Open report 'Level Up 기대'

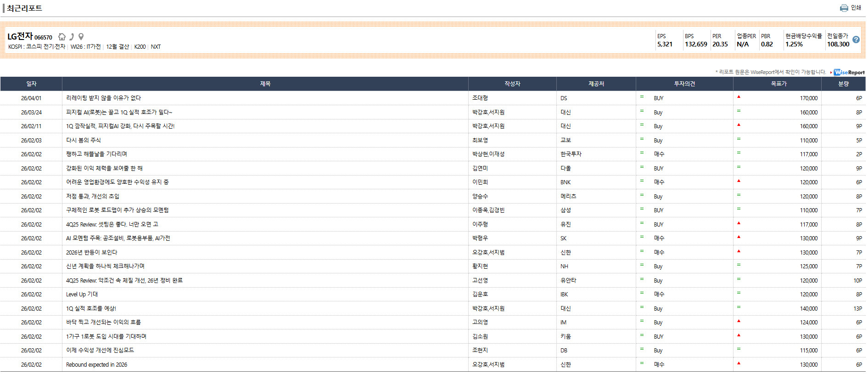(82, 294)
